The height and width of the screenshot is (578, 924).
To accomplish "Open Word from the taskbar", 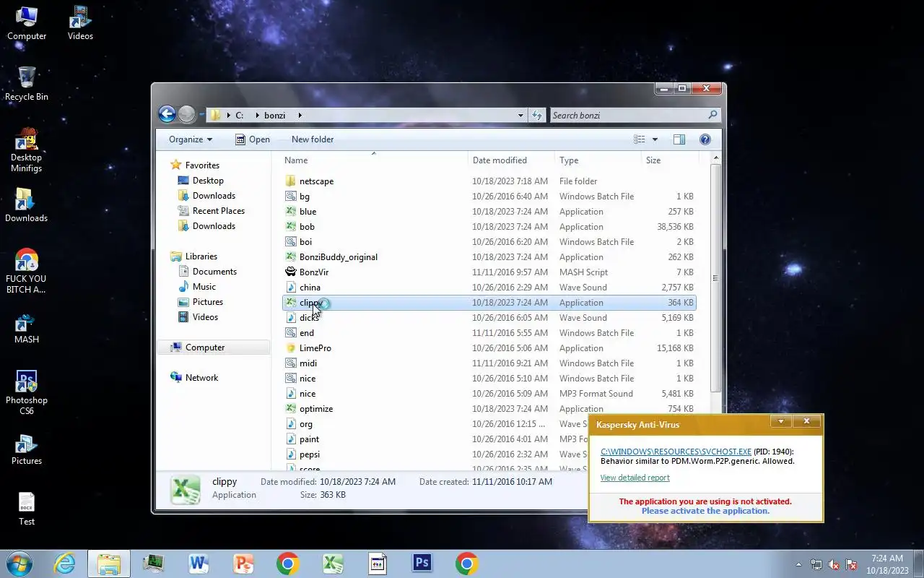I will pos(199,564).
